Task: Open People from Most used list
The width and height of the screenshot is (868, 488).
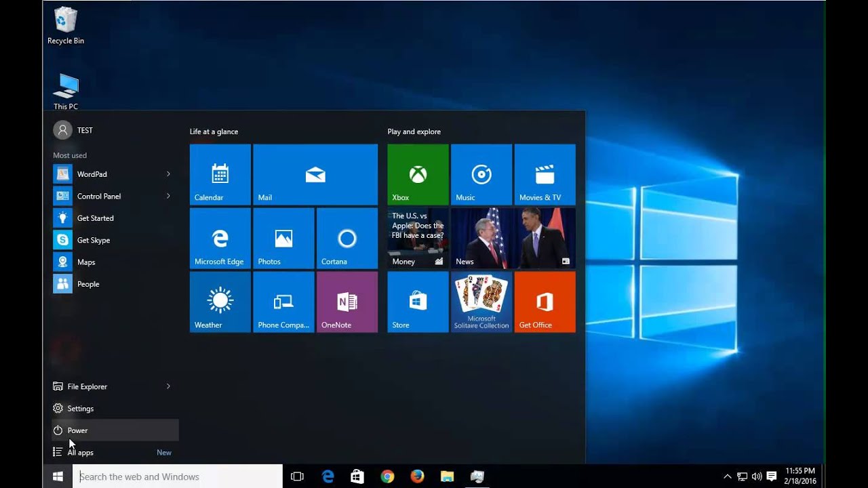Action: coord(115,284)
